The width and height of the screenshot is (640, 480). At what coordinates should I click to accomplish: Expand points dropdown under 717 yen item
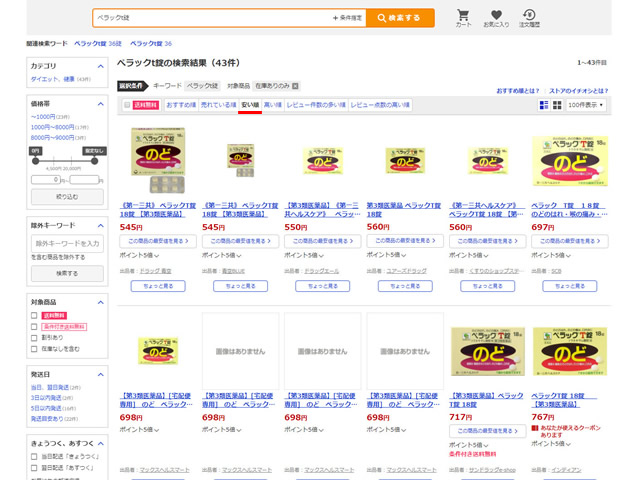point(469,445)
